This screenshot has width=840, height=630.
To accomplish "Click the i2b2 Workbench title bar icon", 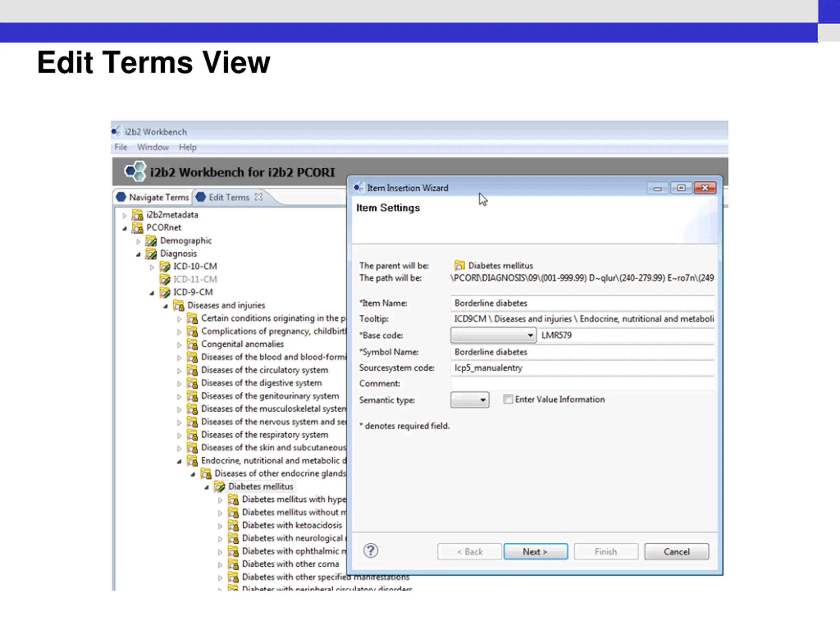I will (x=116, y=131).
